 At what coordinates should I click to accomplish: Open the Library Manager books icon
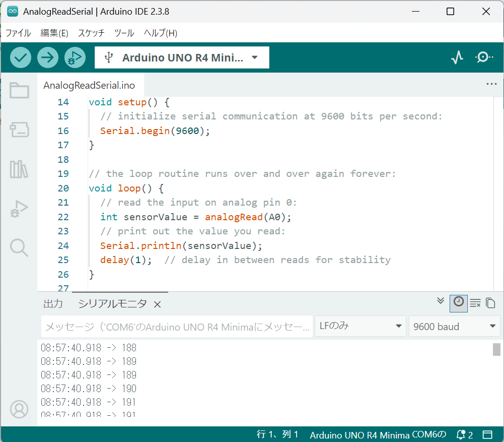[x=19, y=169]
